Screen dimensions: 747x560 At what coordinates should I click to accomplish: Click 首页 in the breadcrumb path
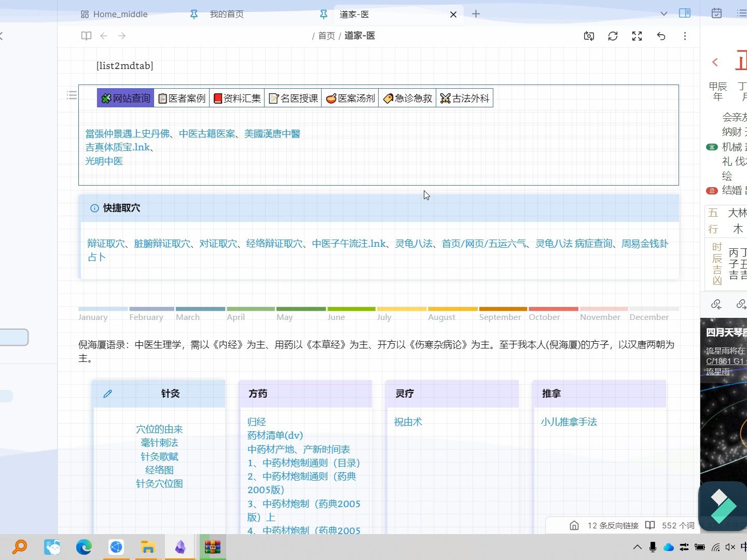tap(326, 36)
